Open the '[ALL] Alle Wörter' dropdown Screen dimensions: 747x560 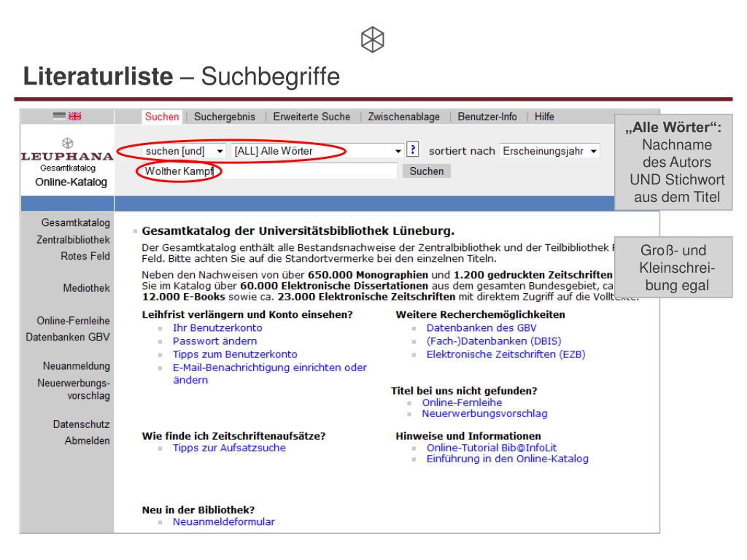317,151
